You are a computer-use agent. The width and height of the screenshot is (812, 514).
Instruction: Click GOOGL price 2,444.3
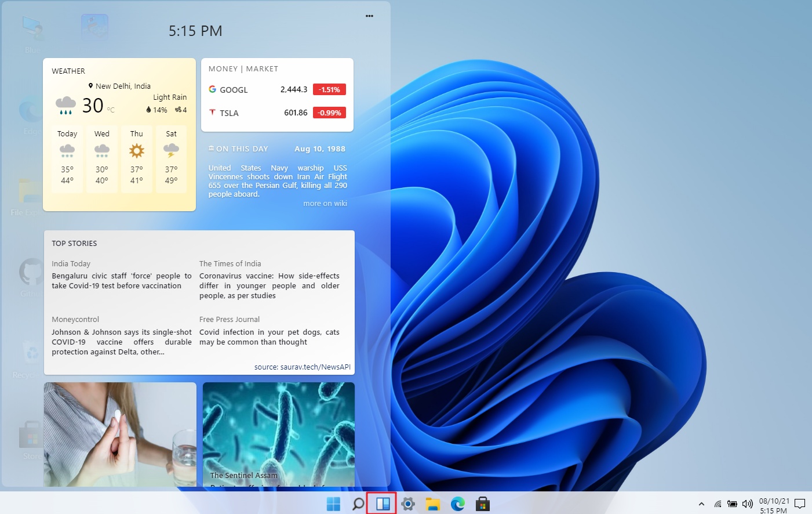(x=294, y=89)
